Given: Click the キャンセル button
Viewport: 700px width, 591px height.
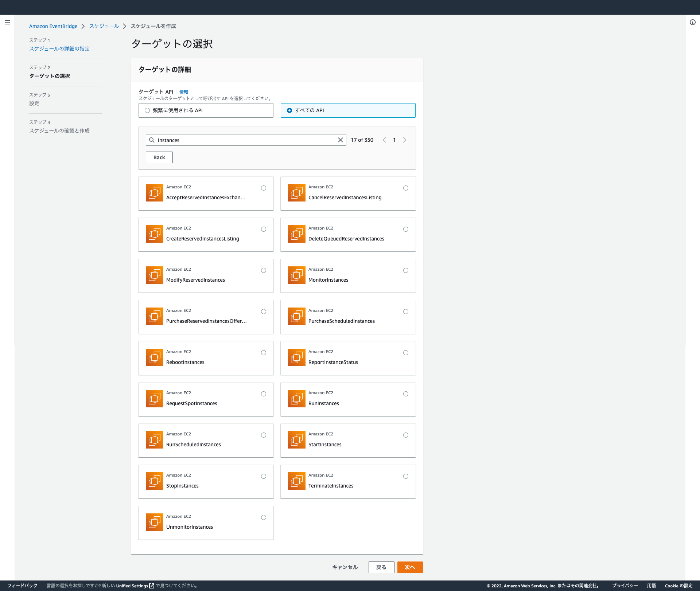Looking at the screenshot, I should 345,567.
